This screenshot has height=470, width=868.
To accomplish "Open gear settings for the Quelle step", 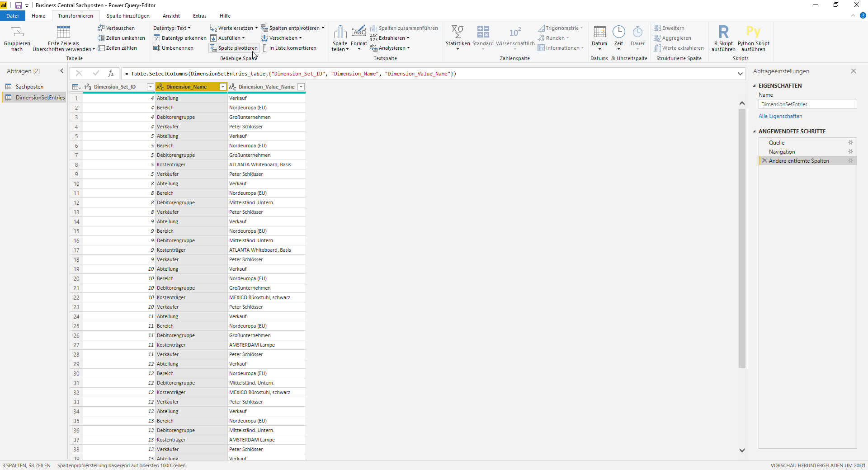I will (850, 142).
